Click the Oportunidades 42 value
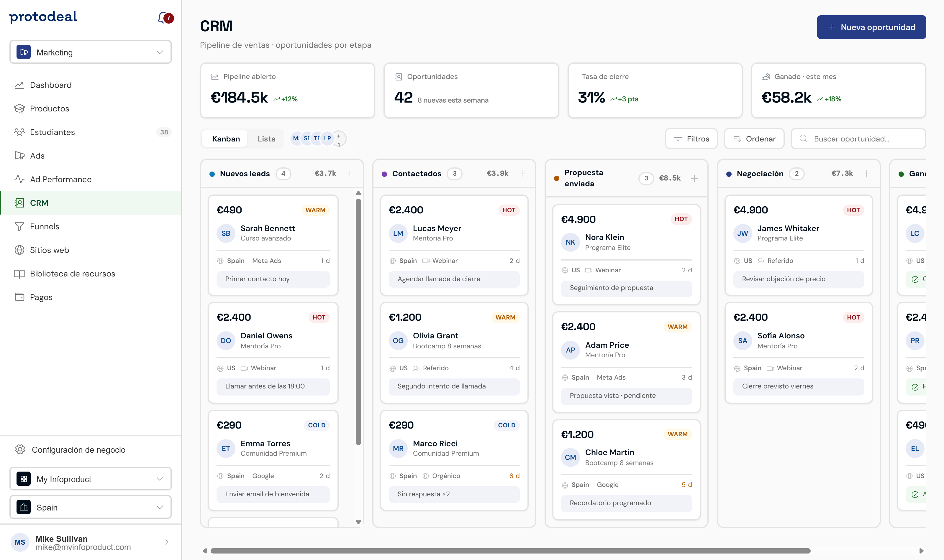Screen dimensions: 944x560 403,97
